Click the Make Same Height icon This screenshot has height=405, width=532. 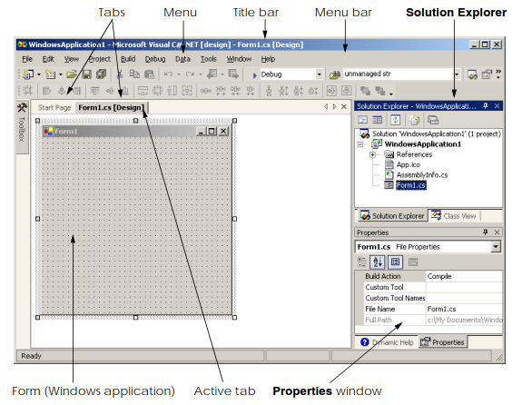pos(172,91)
